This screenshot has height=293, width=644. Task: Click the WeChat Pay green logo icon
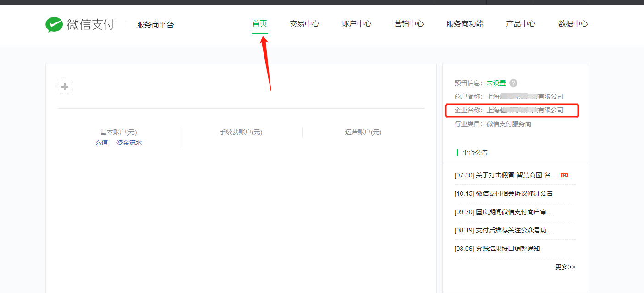coord(54,24)
